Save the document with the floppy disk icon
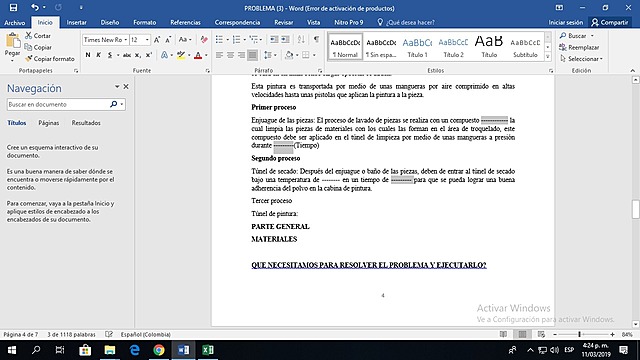640x360 pixels. (x=13, y=7)
